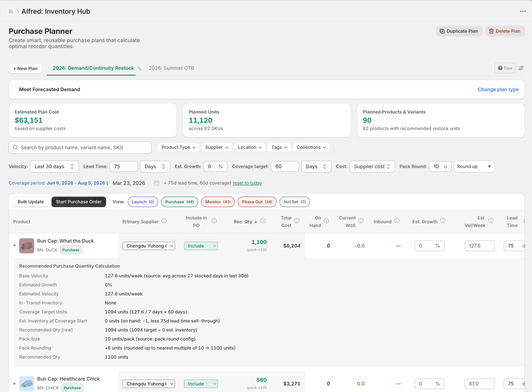Image resolution: width=532 pixels, height=392 pixels.
Task: Toggle the Monitor (42) view filter
Action: [x=218, y=202]
